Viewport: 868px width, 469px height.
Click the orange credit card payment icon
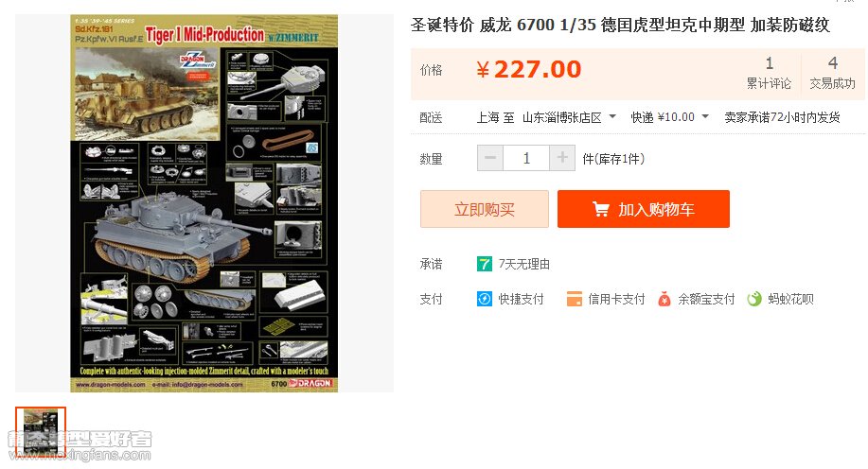(x=574, y=299)
